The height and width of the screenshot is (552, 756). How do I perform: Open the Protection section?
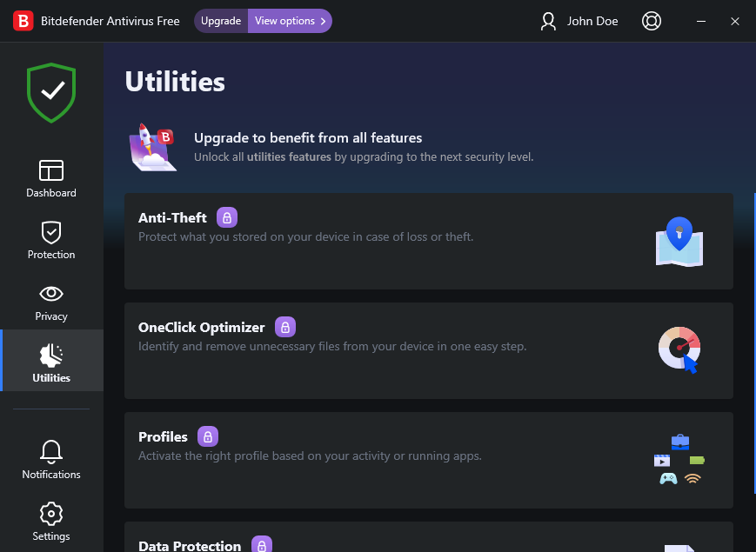pyautogui.click(x=51, y=240)
